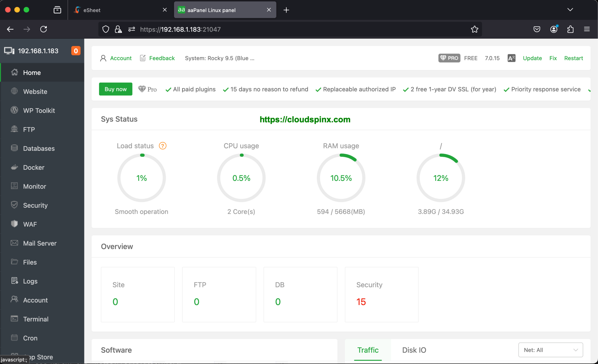598x364 pixels.
Task: Open the Monitor section
Action: (34, 186)
